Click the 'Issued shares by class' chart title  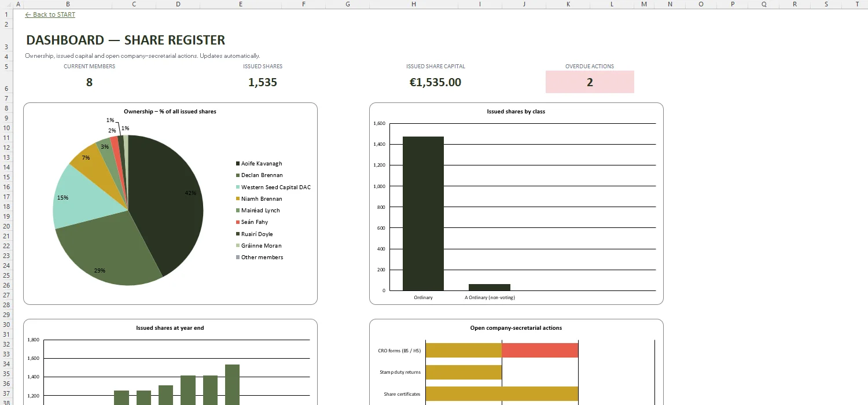pyautogui.click(x=516, y=111)
